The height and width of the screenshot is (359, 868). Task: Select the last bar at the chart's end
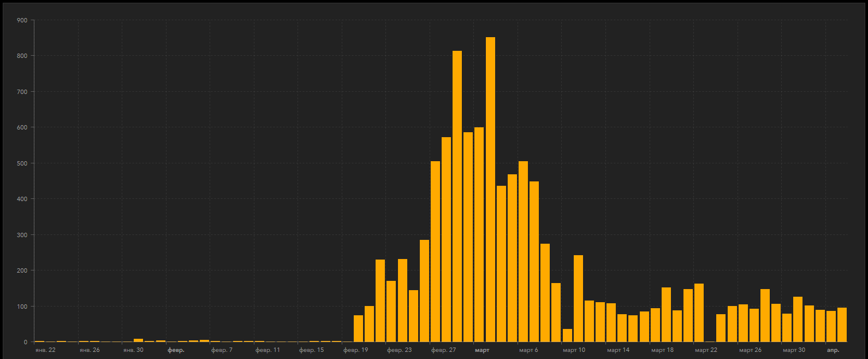[842, 325]
